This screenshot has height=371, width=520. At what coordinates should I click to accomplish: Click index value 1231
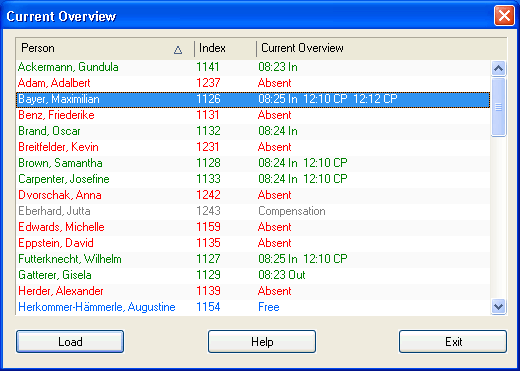pyautogui.click(x=208, y=147)
